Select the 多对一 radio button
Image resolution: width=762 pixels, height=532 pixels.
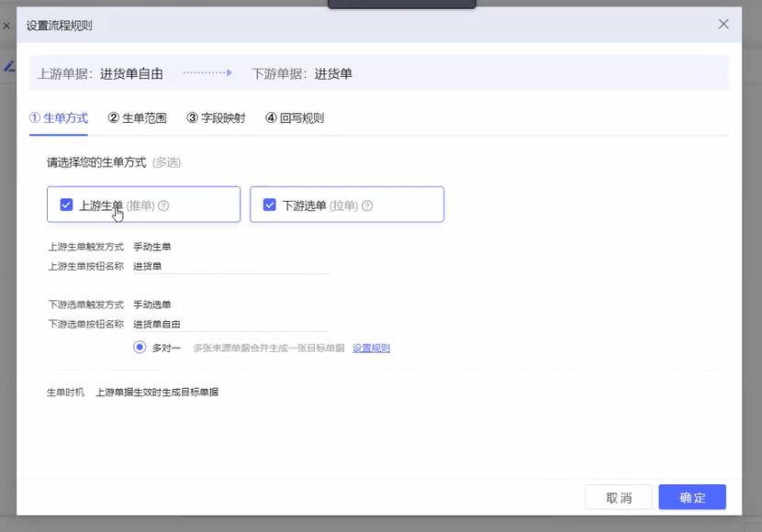(x=140, y=348)
